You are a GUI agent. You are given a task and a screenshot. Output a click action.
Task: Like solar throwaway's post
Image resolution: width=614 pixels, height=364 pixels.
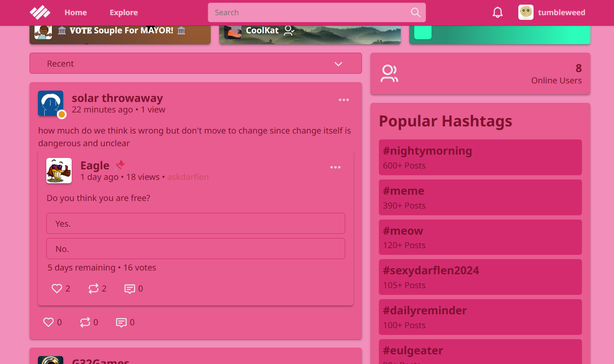48,322
